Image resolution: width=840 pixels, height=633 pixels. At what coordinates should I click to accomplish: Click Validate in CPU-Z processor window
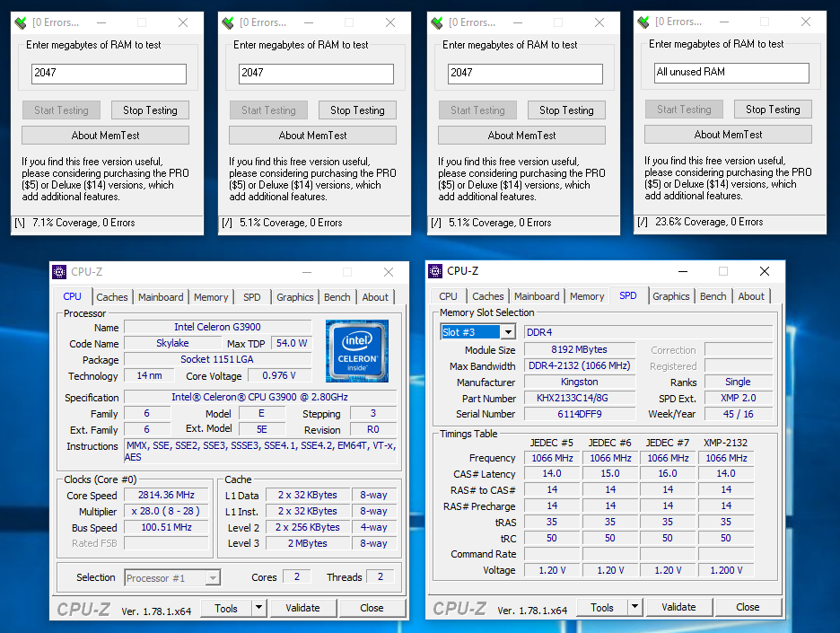303,608
